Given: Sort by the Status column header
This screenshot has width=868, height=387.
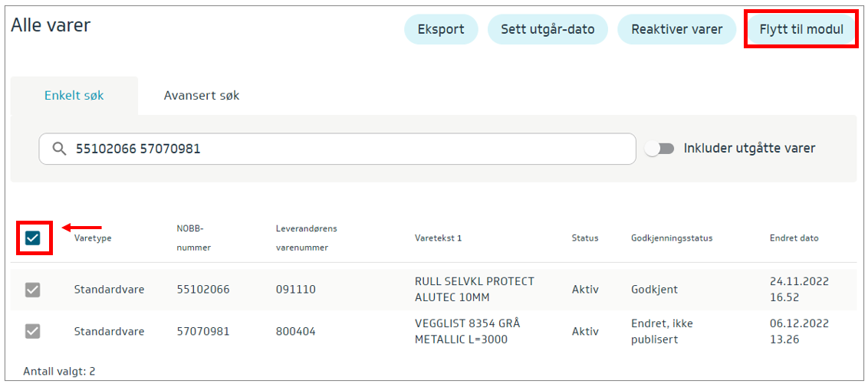Looking at the screenshot, I should pyautogui.click(x=584, y=238).
